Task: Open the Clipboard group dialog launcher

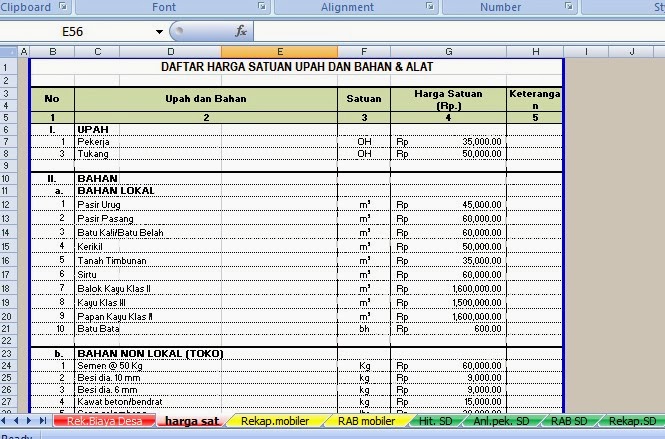Action: (63, 6)
